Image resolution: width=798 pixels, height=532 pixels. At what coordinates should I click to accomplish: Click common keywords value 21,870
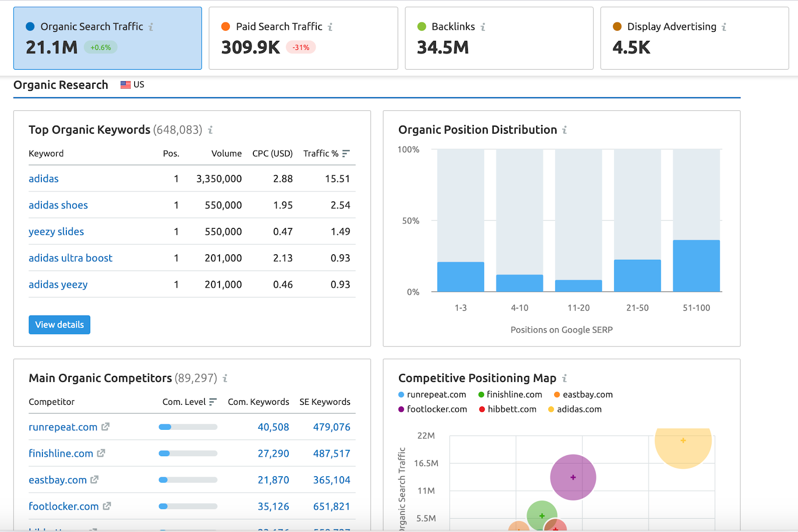coord(273,480)
